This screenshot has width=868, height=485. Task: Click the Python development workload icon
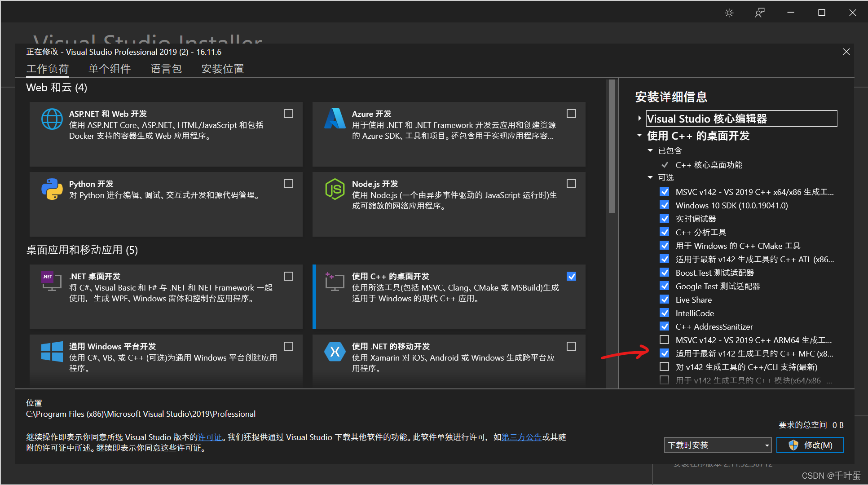(x=52, y=189)
